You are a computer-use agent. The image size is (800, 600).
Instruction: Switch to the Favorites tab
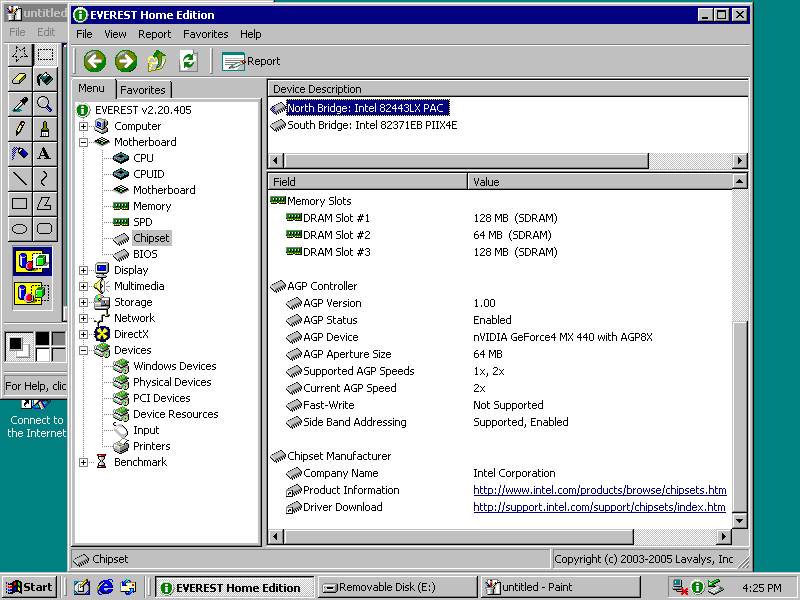[x=143, y=90]
